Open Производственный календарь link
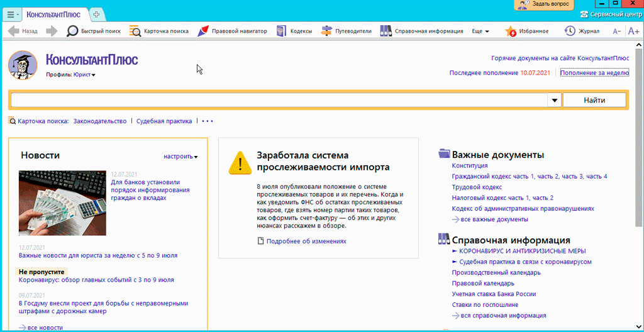The image size is (644, 332). 496,272
